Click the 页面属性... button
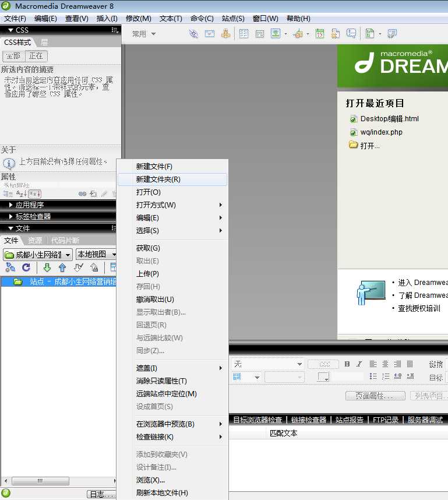 [375, 396]
